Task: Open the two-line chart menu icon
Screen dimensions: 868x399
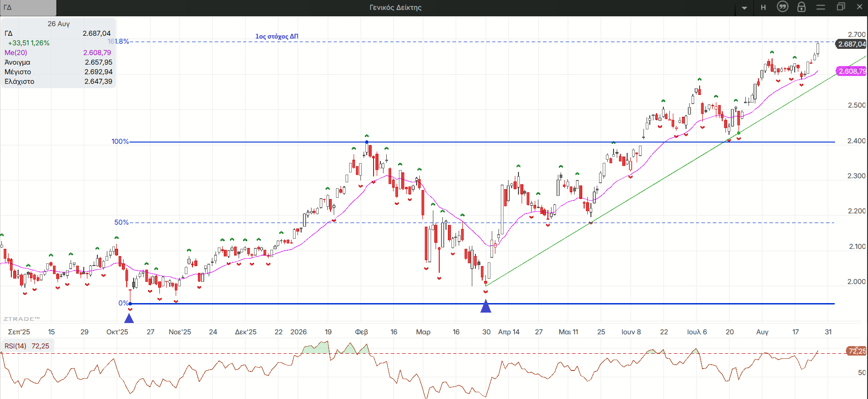Action: [x=821, y=7]
